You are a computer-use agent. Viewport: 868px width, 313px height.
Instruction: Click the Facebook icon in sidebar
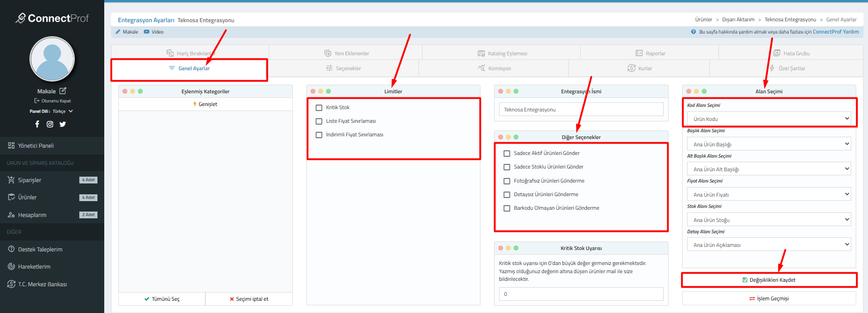tap(37, 124)
